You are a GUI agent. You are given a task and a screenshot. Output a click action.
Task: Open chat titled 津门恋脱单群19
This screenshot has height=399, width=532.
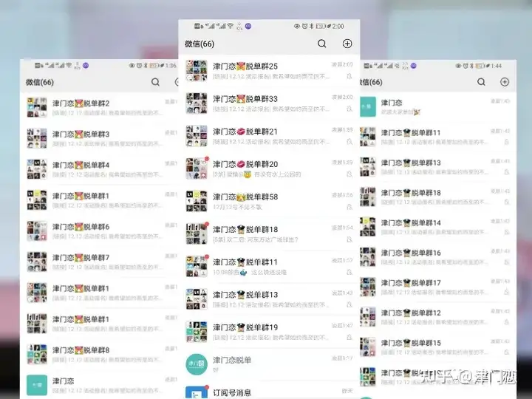pos(245,327)
